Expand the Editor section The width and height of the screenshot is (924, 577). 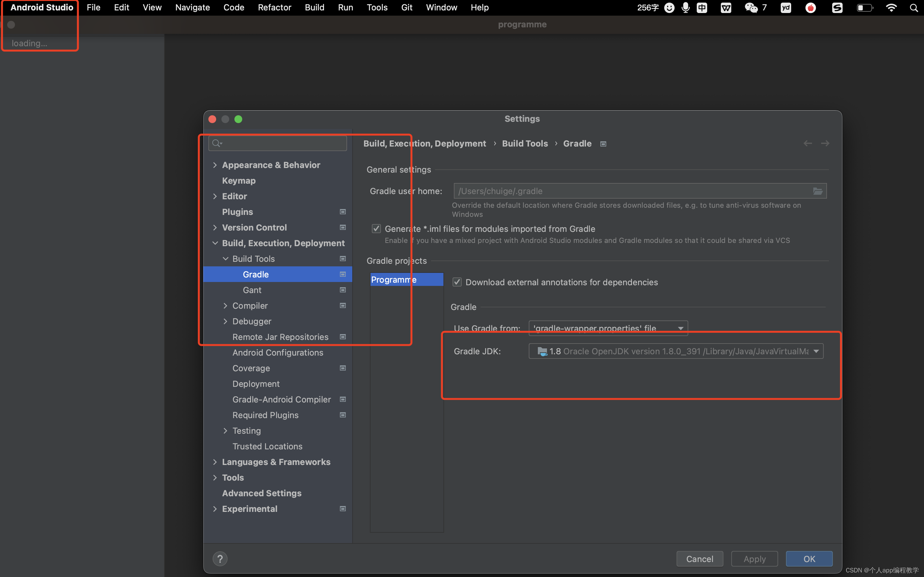click(215, 196)
